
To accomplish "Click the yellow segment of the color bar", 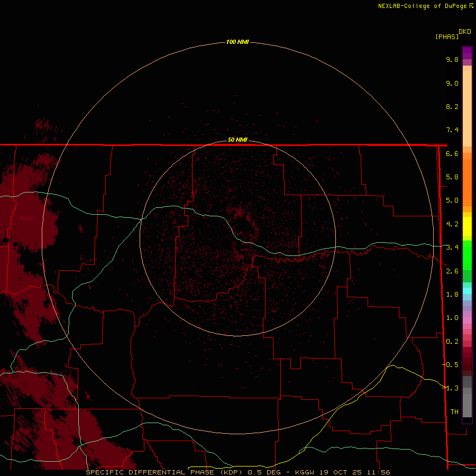I will [x=467, y=226].
